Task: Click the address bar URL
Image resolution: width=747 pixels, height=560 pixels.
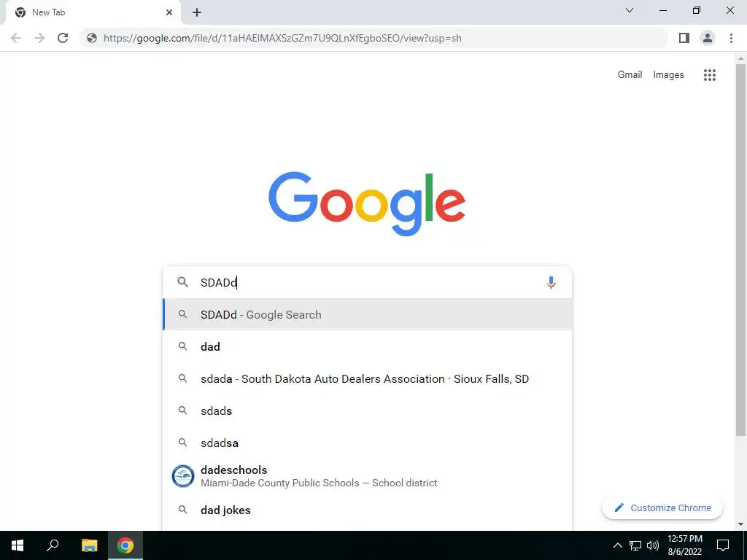Action: click(282, 38)
